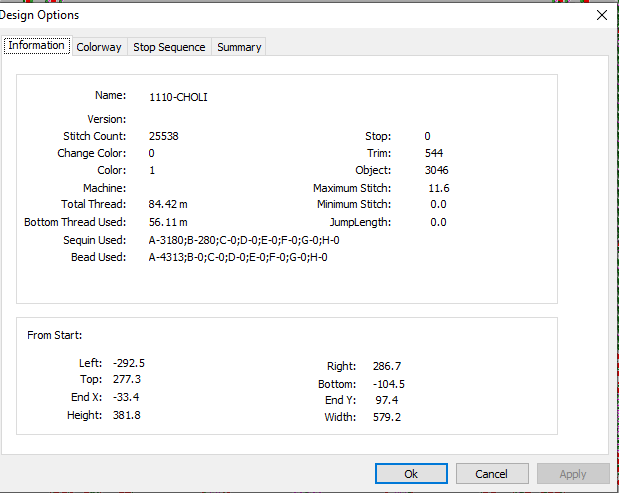The width and height of the screenshot is (619, 493).
Task: Click the stitch count value 25538
Action: tap(163, 136)
